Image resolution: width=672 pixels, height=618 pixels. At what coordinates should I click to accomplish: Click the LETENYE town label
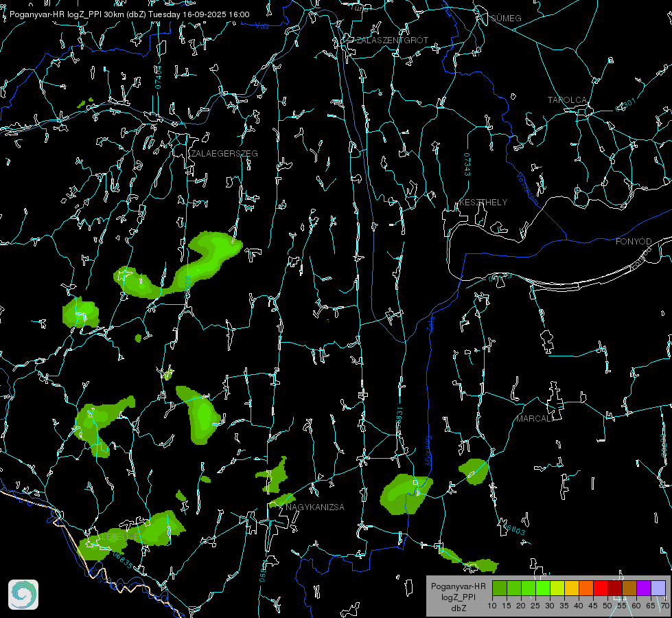pos(120,537)
